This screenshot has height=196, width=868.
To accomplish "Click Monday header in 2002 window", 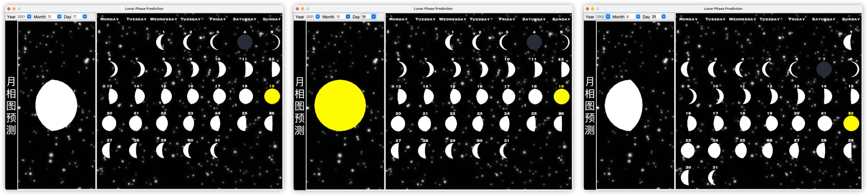I will pos(688,19).
